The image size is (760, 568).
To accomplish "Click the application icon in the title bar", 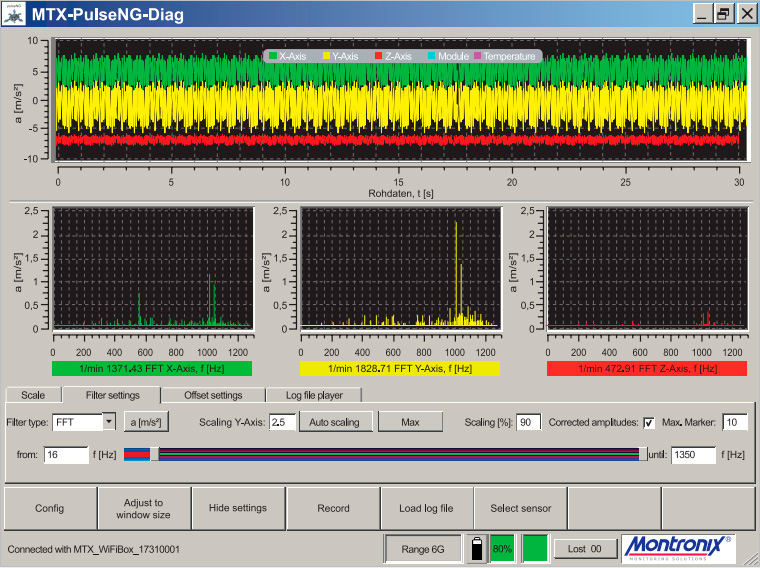I will click(14, 14).
